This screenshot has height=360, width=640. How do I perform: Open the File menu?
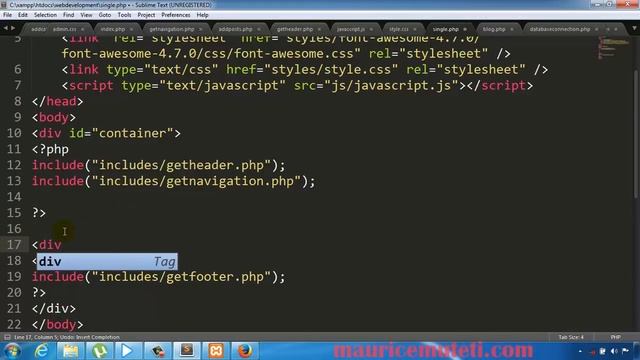pos(7,15)
